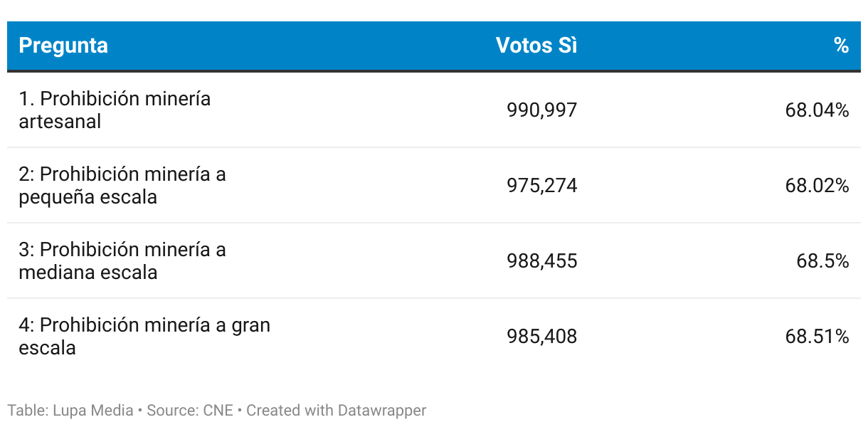
Task: Open the Created with Datawrapper link
Action: pyautogui.click(x=336, y=411)
